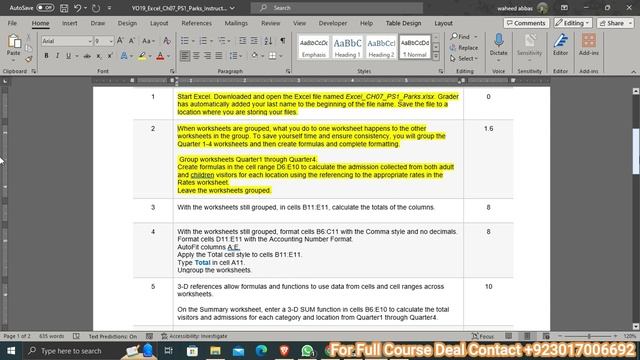640x360 pixels.
Task: Toggle Italic formatting
Action: click(57, 56)
